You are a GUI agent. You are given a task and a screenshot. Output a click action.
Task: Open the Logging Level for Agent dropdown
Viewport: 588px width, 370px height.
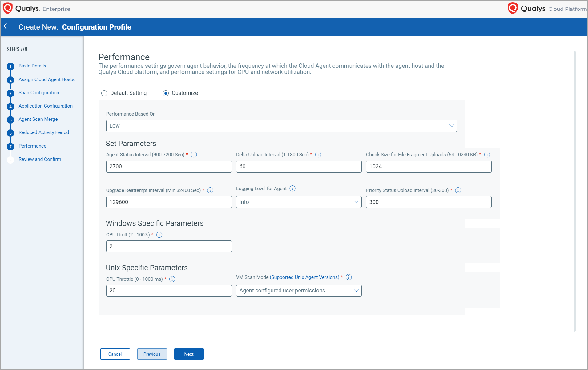coord(299,202)
